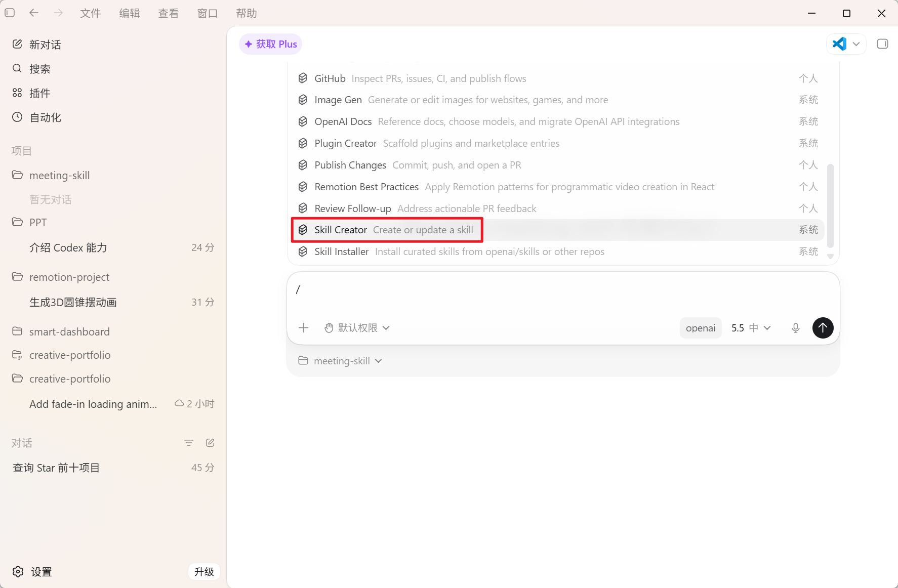The image size is (898, 588).
Task: Click the message input field
Action: 563,291
